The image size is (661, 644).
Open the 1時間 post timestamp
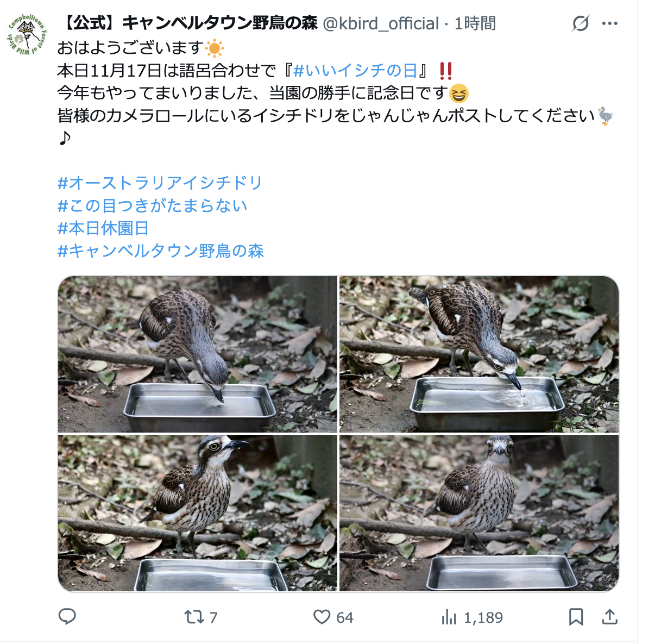(475, 23)
